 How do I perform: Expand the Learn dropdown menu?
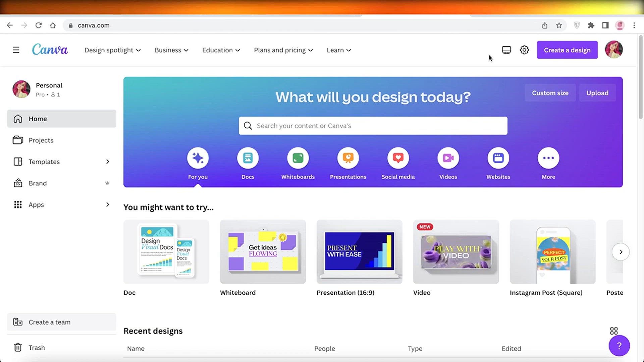click(x=339, y=50)
